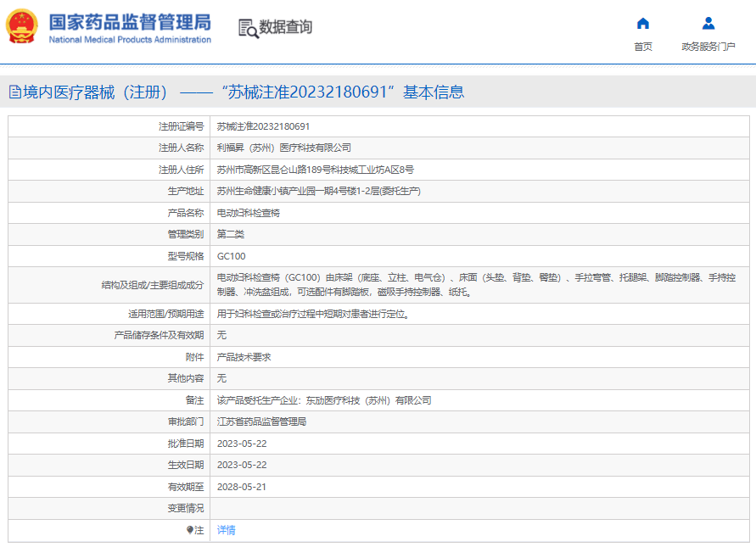The image size is (756, 547).
Task: Click the 数据查询 heading text
Action: tap(285, 27)
